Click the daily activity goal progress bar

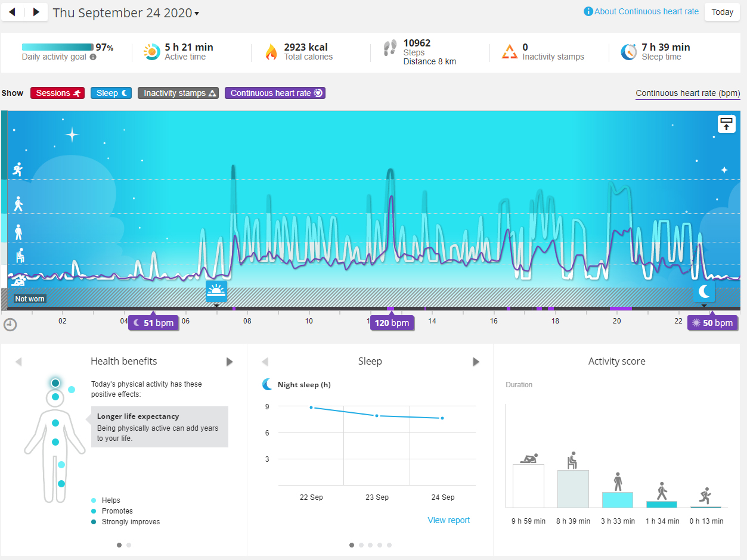tap(58, 47)
